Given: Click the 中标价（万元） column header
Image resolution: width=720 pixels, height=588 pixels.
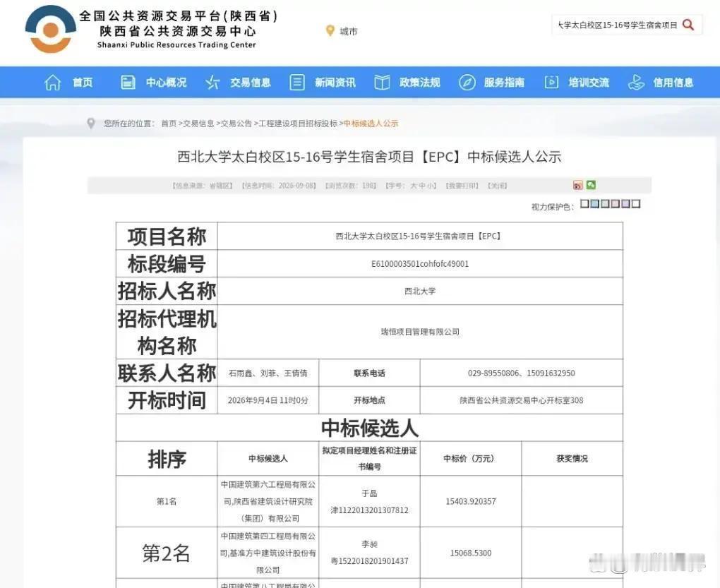Looking at the screenshot, I should (471, 459).
